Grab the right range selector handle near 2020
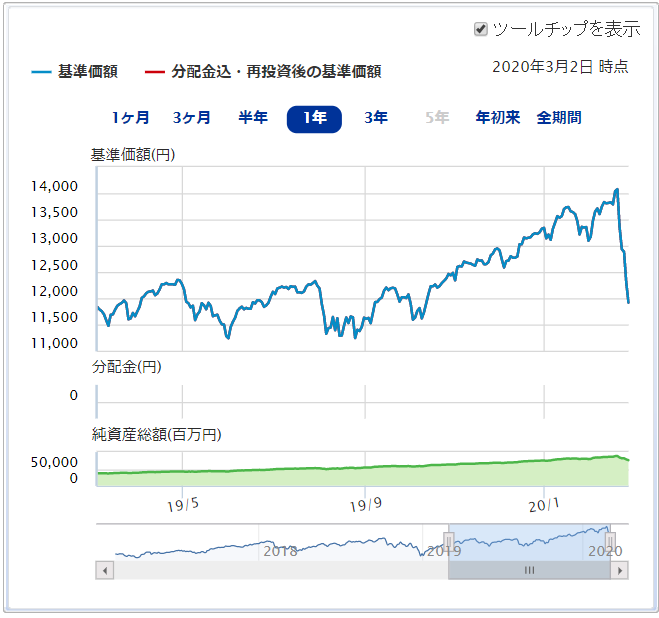 pyautogui.click(x=610, y=540)
